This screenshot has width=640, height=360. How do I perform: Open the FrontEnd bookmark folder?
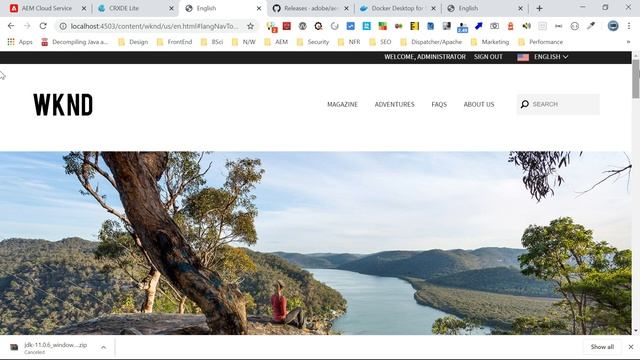click(174, 42)
